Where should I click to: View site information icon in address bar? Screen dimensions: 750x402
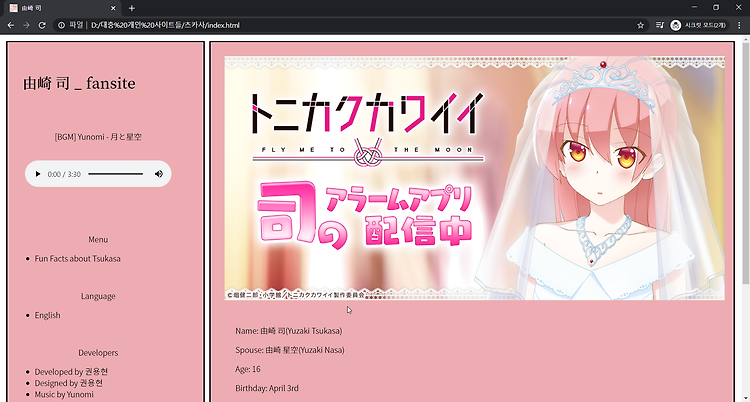pos(62,25)
